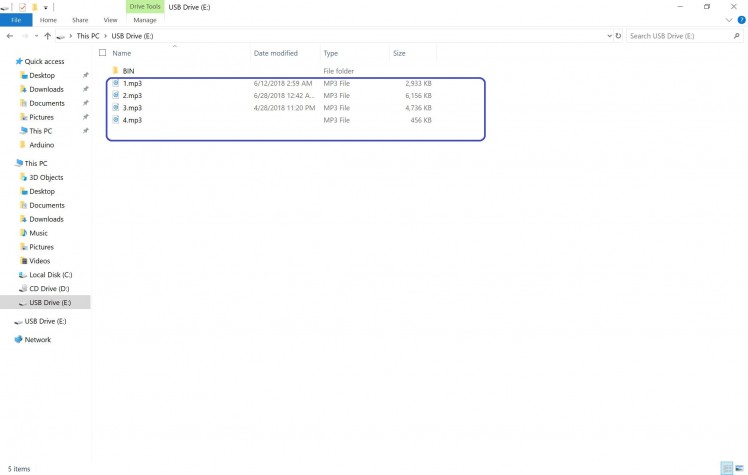The height and width of the screenshot is (475, 748).
Task: Click the 6,156 KB size cell
Action: (418, 95)
